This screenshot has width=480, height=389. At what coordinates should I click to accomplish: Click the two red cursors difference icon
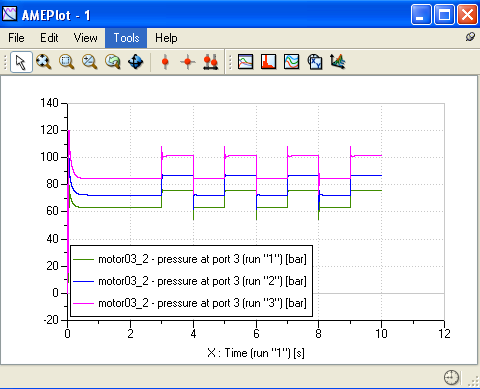pyautogui.click(x=211, y=62)
